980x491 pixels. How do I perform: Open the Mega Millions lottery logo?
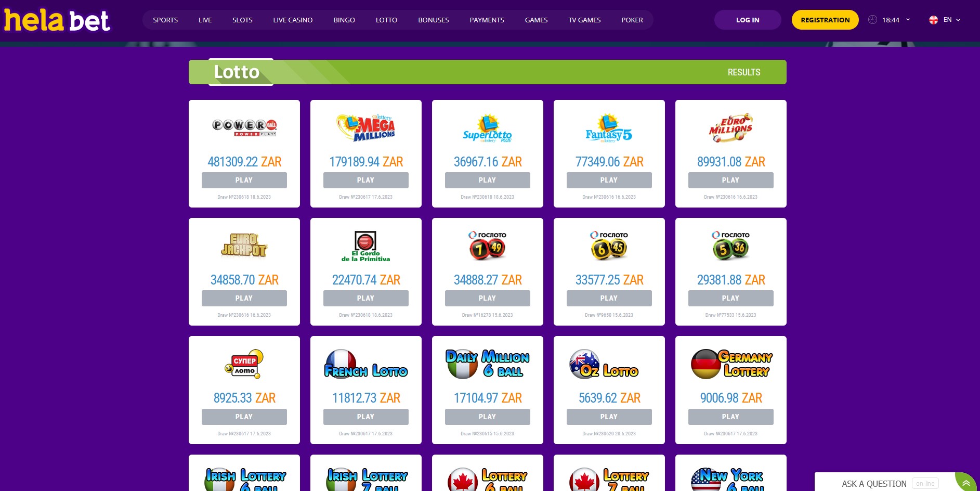tap(366, 127)
